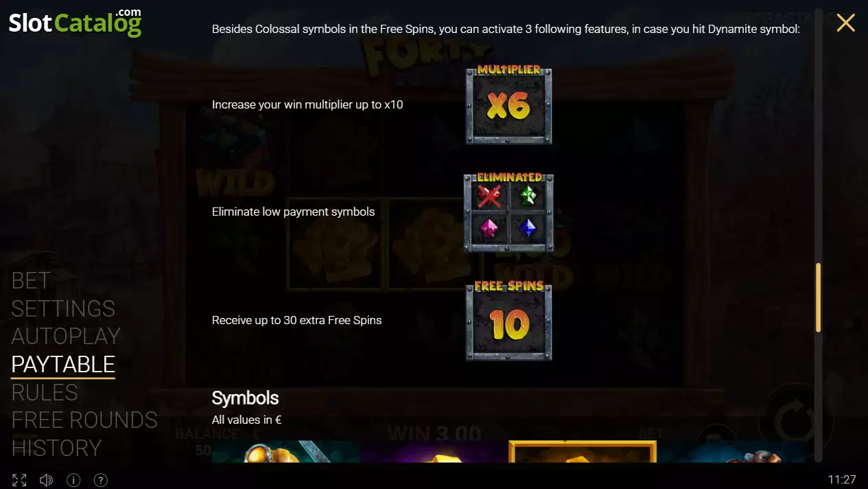868x489 pixels.
Task: Click the Symbols section heading
Action: tap(245, 398)
